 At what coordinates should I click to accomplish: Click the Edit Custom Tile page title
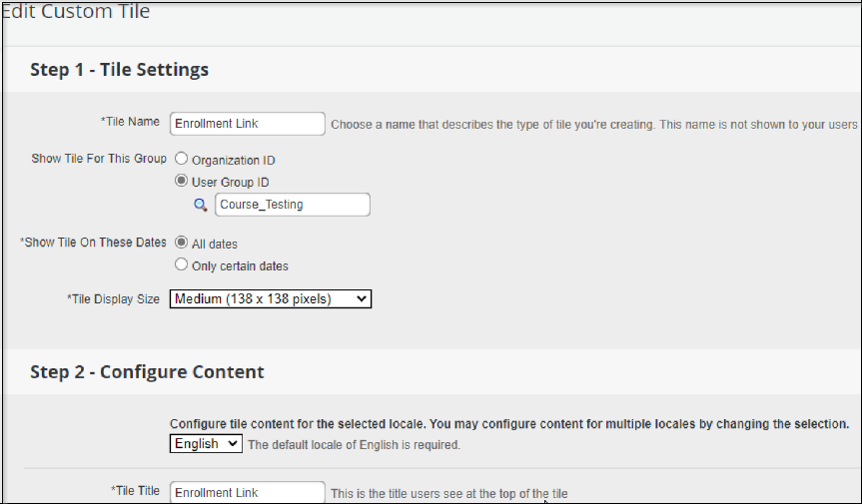click(x=76, y=13)
